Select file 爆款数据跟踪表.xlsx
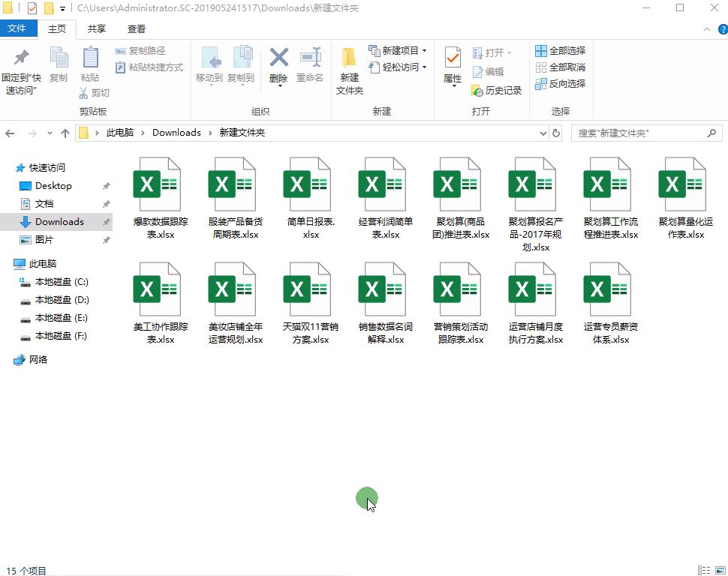728x576 pixels. [160, 199]
